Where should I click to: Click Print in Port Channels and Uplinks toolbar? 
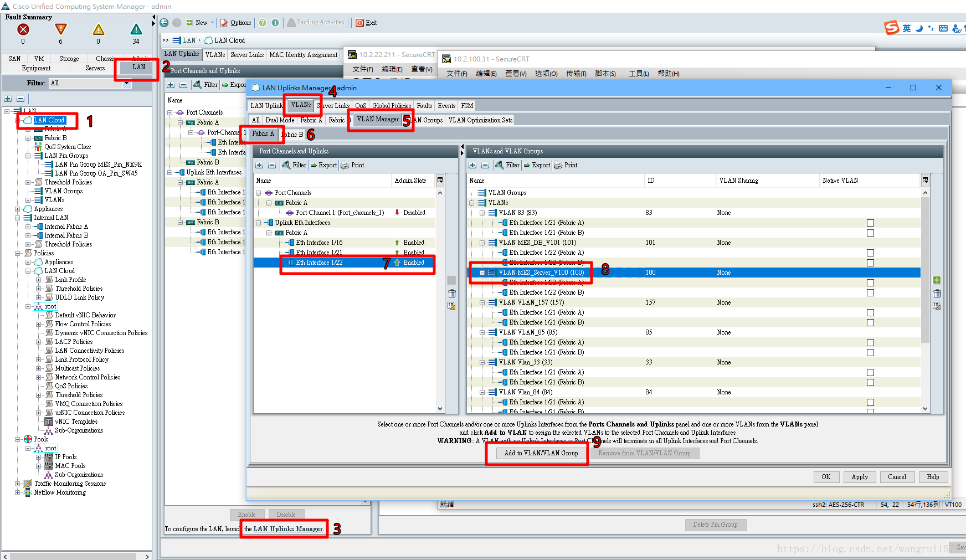pyautogui.click(x=352, y=165)
